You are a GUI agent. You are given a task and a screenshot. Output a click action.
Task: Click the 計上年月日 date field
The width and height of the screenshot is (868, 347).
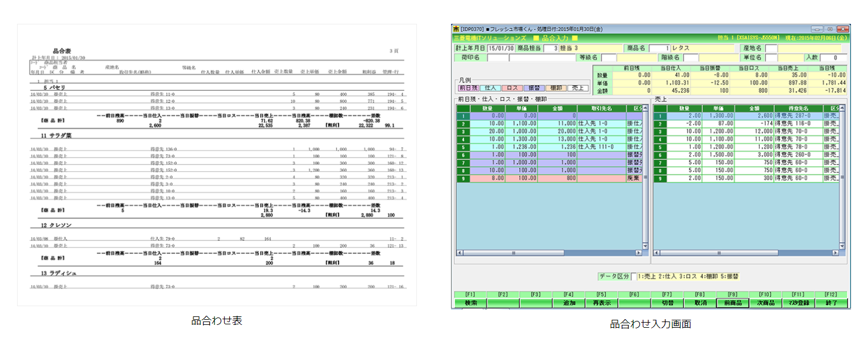click(500, 49)
